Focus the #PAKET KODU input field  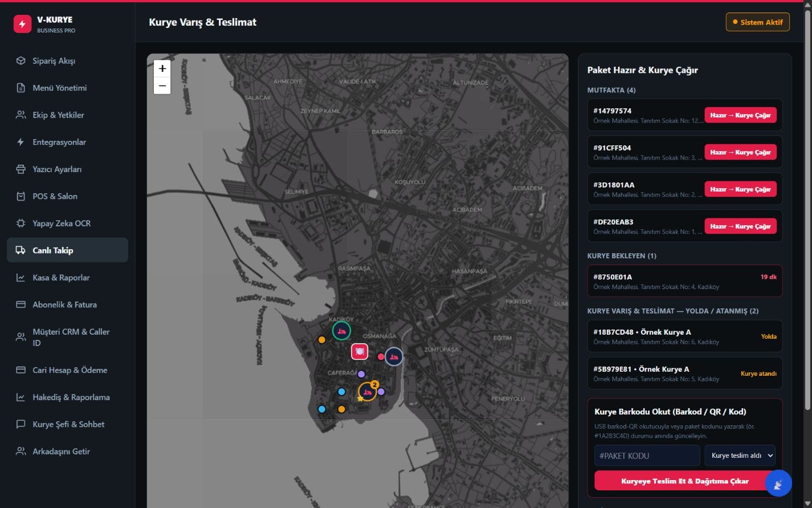(647, 456)
